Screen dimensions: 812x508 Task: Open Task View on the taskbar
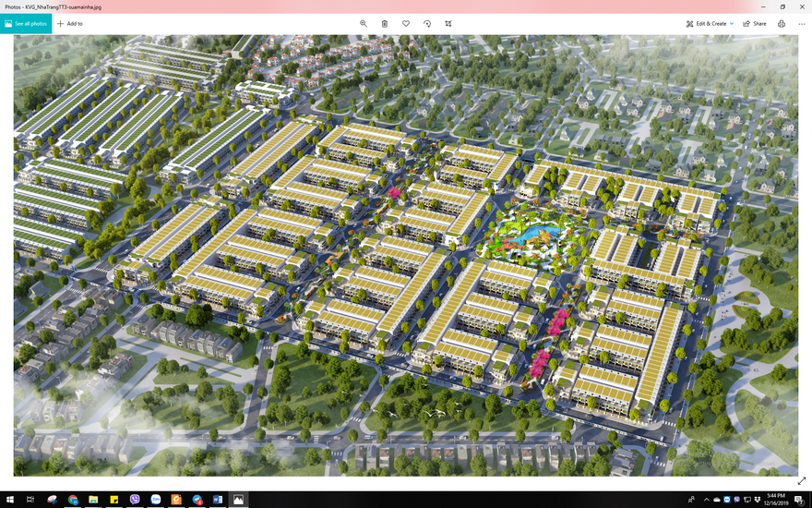30,499
